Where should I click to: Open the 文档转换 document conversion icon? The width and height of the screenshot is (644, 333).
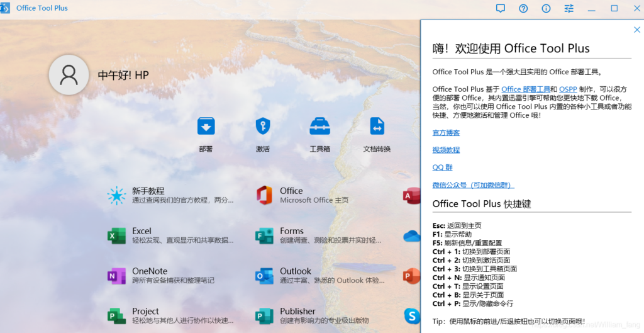point(377,127)
